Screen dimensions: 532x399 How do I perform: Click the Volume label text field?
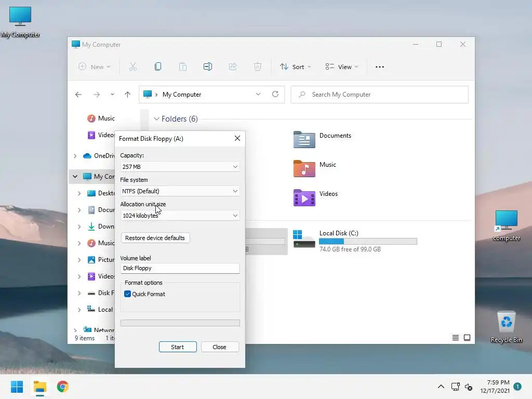point(180,268)
